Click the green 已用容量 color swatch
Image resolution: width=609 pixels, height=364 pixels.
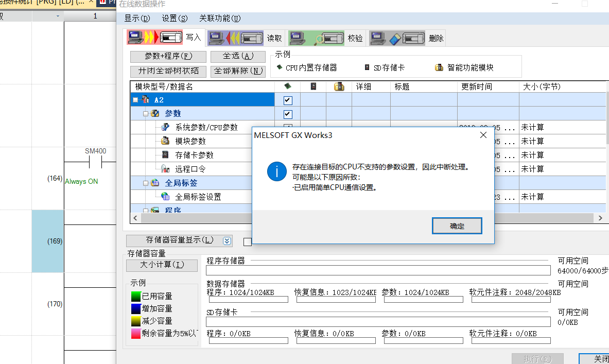click(x=136, y=297)
